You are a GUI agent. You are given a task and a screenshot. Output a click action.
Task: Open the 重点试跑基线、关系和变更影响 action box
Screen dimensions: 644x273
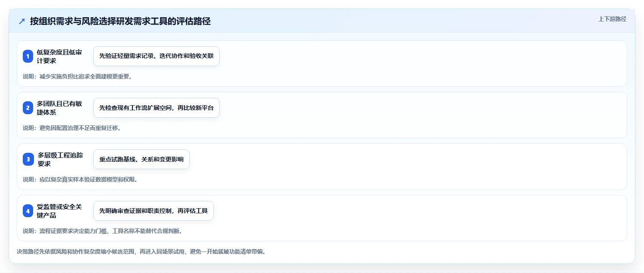click(141, 159)
